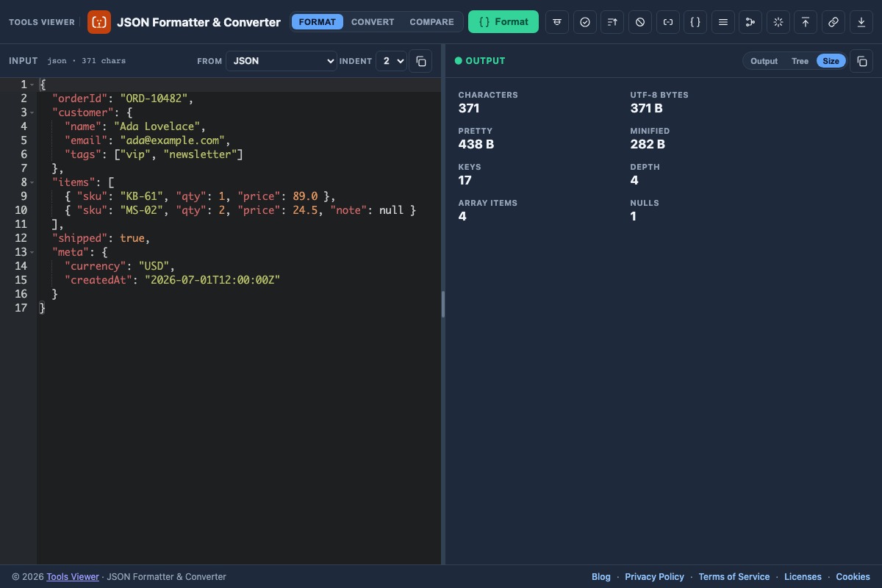The height and width of the screenshot is (588, 882).
Task: Click the "ada@example.com" string in the editor
Action: click(x=173, y=140)
